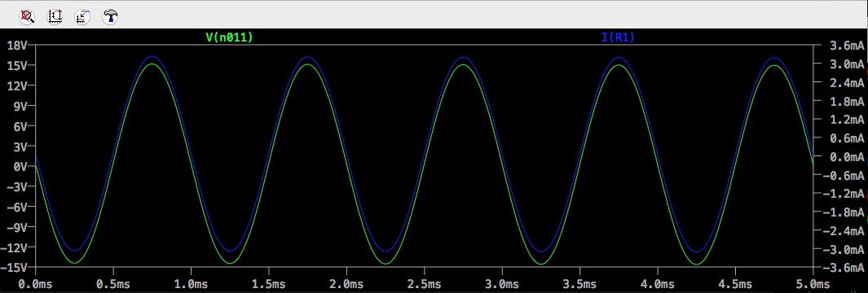Select the blue I(R1) trace label
This screenshot has width=868, height=293.
tap(618, 37)
